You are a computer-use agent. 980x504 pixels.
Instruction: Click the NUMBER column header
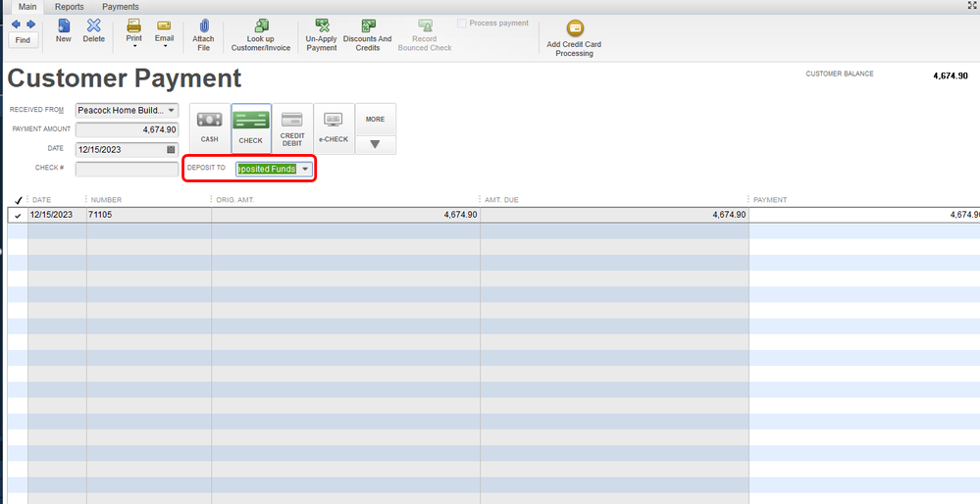pyautogui.click(x=106, y=200)
